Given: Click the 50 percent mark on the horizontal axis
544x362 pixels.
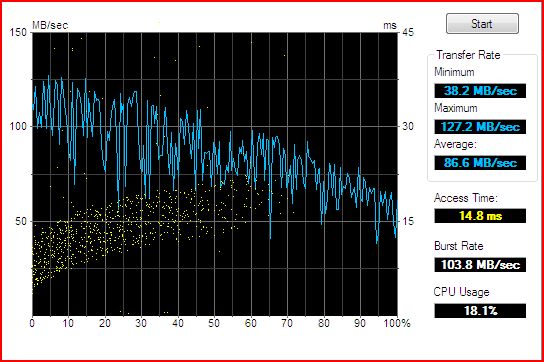Looking at the screenshot, I should (214, 323).
